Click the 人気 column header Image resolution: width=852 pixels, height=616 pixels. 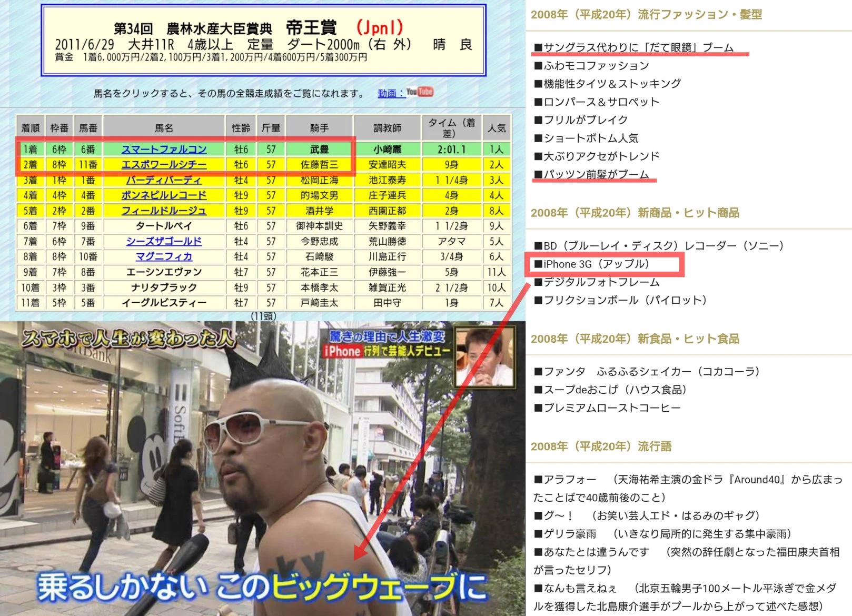click(x=497, y=128)
